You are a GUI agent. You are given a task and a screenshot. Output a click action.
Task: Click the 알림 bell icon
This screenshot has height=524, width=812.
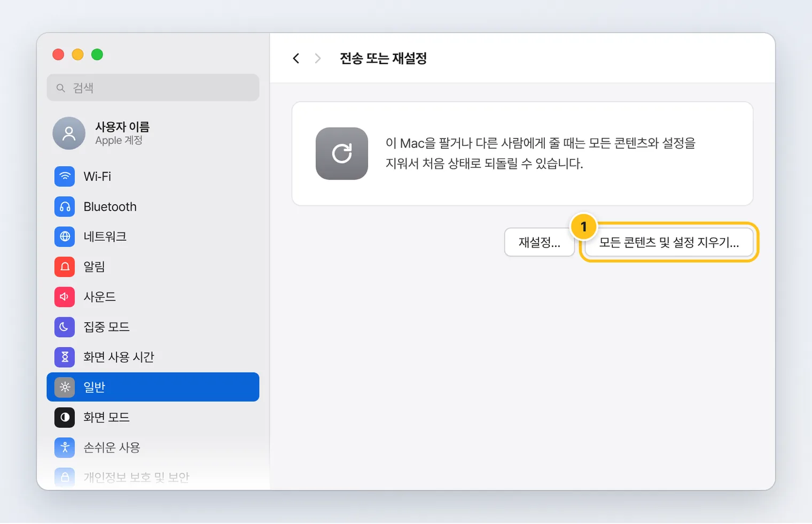(x=65, y=266)
